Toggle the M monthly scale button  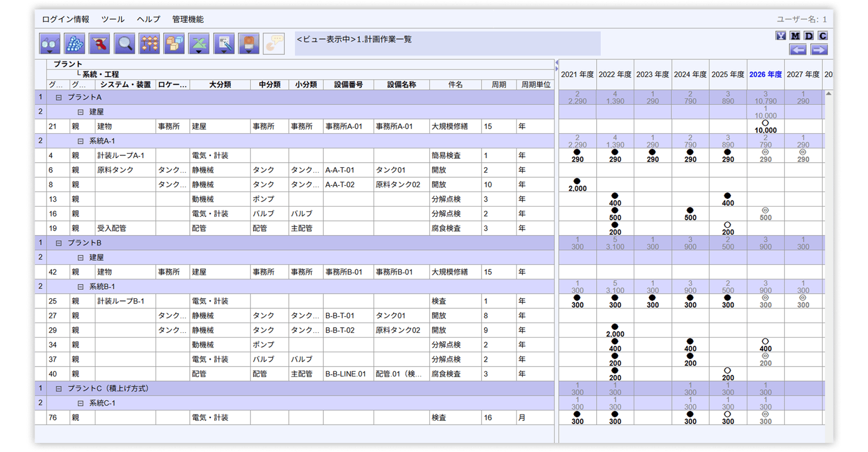(795, 36)
